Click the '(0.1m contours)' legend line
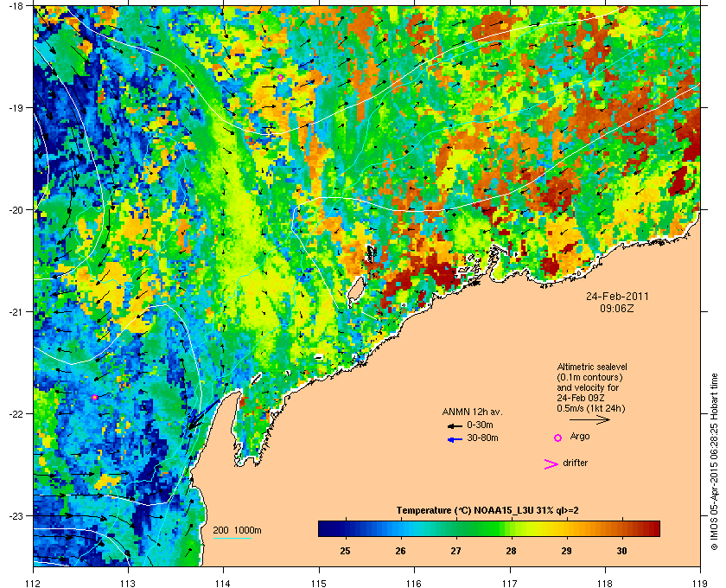The image size is (726, 588). click(589, 377)
